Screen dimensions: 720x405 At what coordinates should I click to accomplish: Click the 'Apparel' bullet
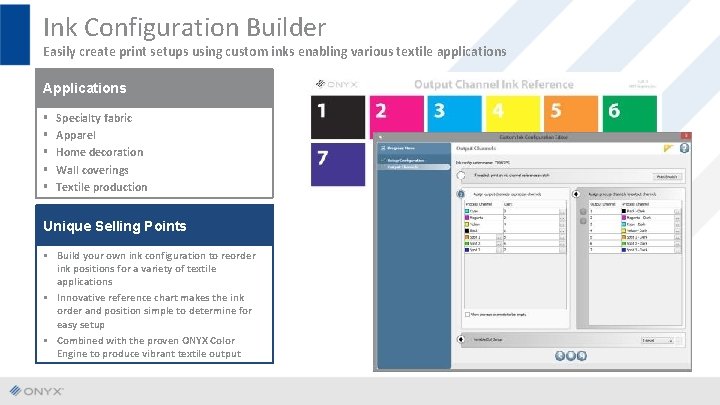(76, 135)
